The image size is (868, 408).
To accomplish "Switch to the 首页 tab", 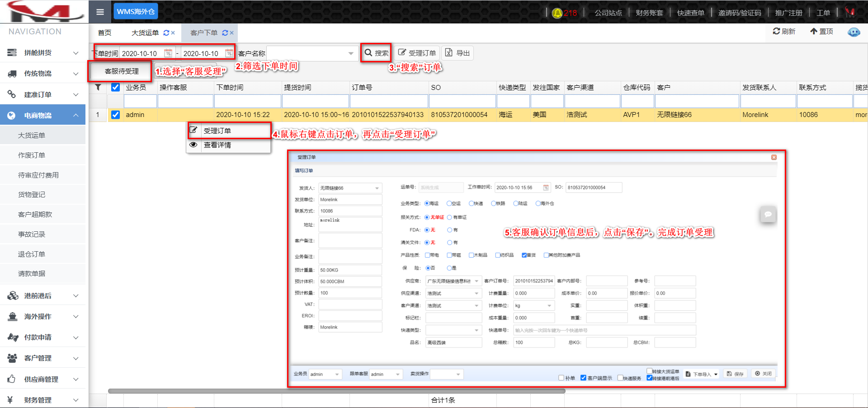I will [104, 33].
